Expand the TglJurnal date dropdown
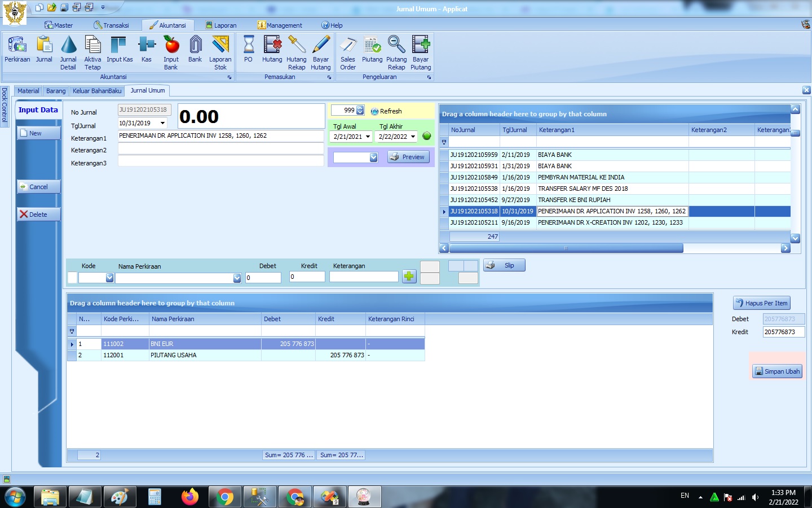Image resolution: width=812 pixels, height=508 pixels. coord(162,123)
